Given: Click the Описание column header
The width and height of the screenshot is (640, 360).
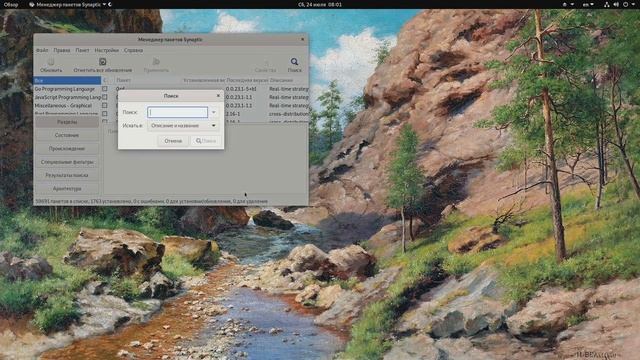Looking at the screenshot, I should [x=281, y=80].
